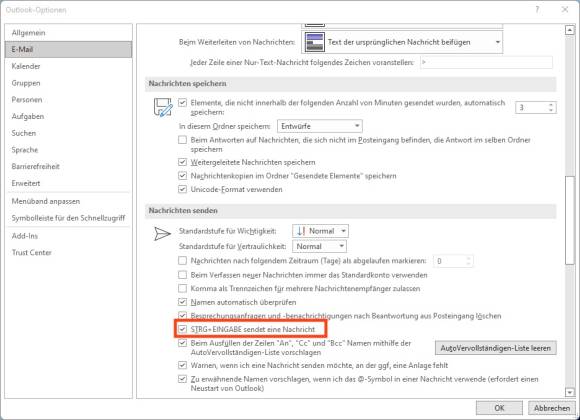Click the Nur-Text prefix character field
Viewport: 580px width, 420px height.
click(x=486, y=63)
